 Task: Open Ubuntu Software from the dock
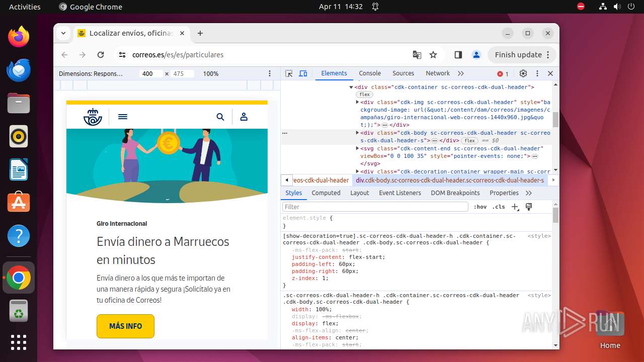click(x=19, y=203)
